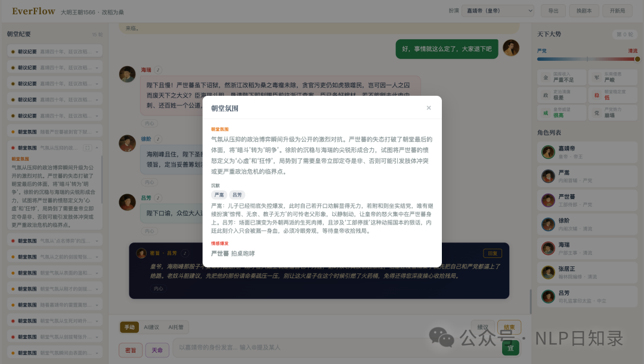644x364 pixels.
Task: Click the audio icon next to 海瑞
Action: tap(159, 70)
